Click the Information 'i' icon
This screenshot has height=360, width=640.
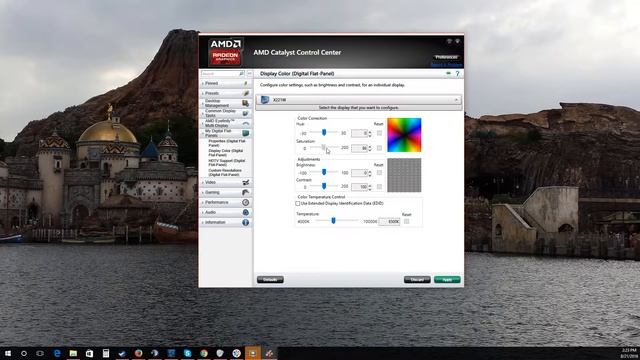tap(246, 222)
